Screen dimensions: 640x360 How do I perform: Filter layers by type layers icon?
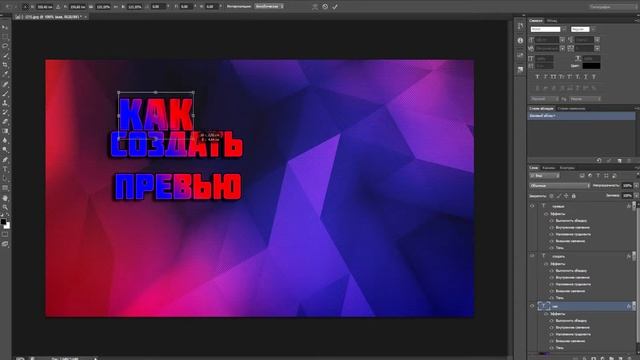point(598,176)
